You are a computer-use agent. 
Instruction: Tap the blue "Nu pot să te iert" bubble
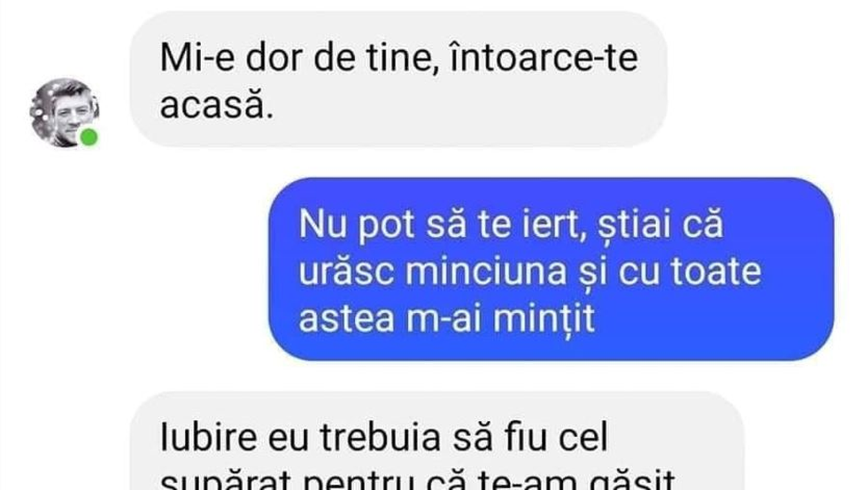551,269
